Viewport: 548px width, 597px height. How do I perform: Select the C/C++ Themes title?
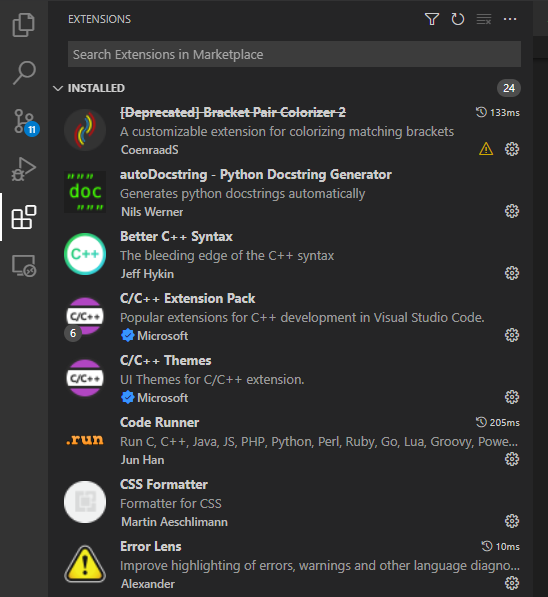coord(166,361)
